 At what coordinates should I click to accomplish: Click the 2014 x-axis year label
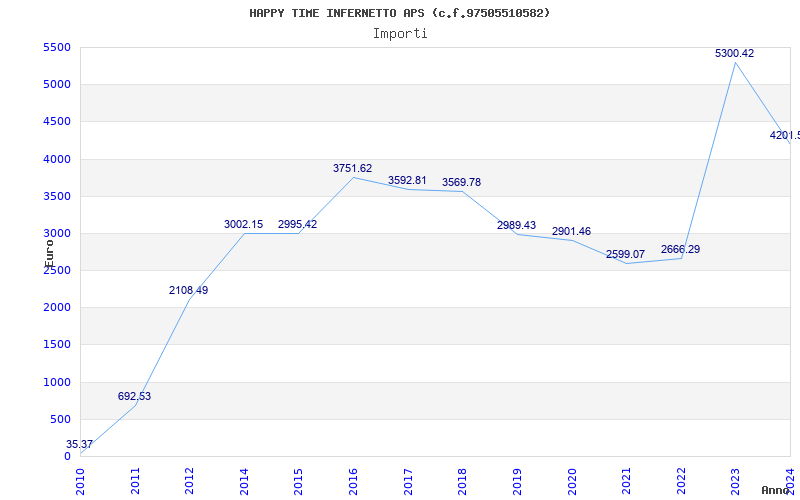pyautogui.click(x=244, y=481)
